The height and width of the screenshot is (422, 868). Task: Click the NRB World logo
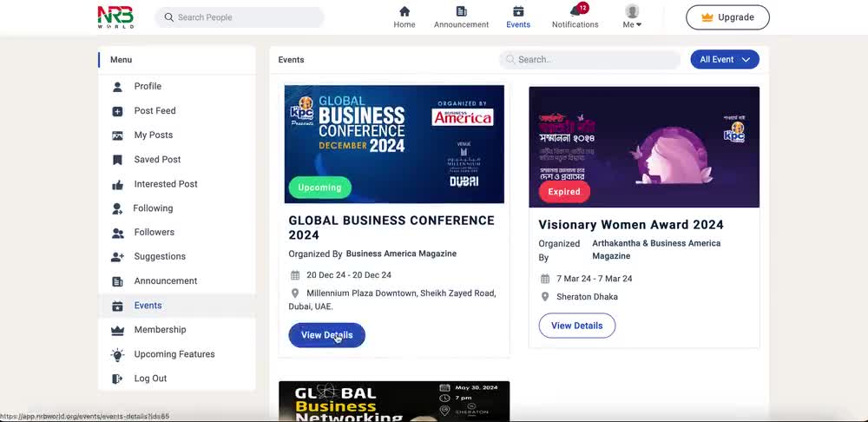[115, 17]
